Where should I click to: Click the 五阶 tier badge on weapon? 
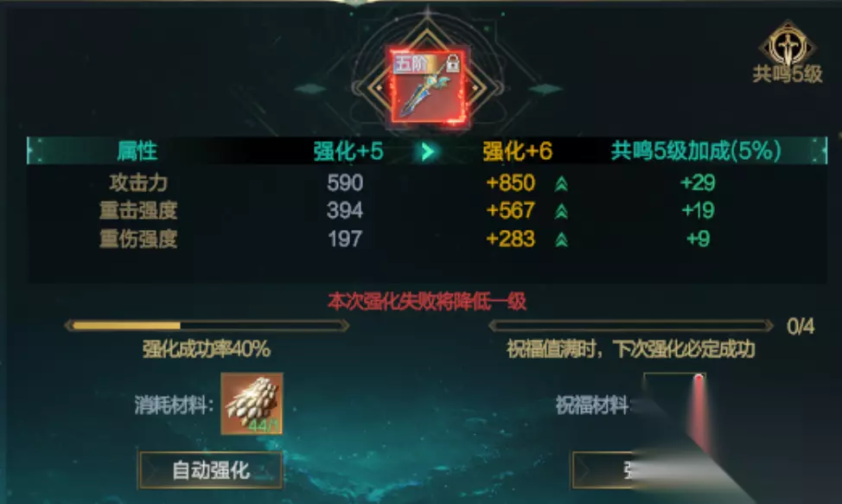click(x=411, y=63)
